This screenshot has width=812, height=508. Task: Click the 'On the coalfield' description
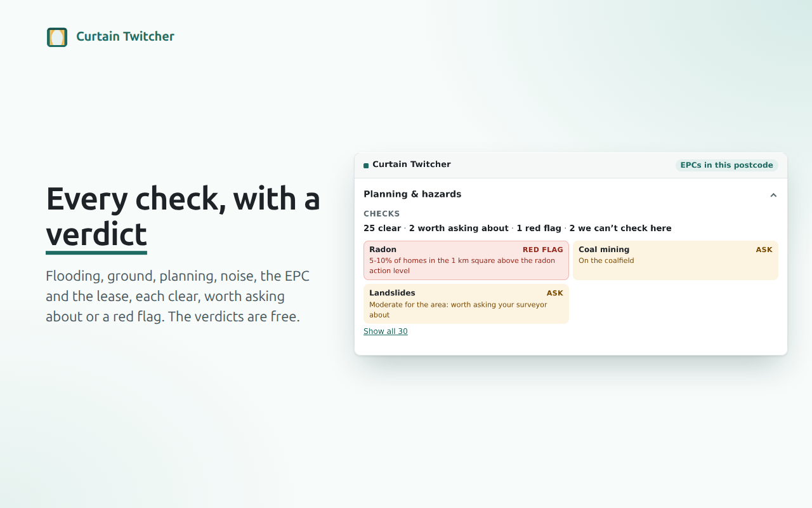[606, 260]
